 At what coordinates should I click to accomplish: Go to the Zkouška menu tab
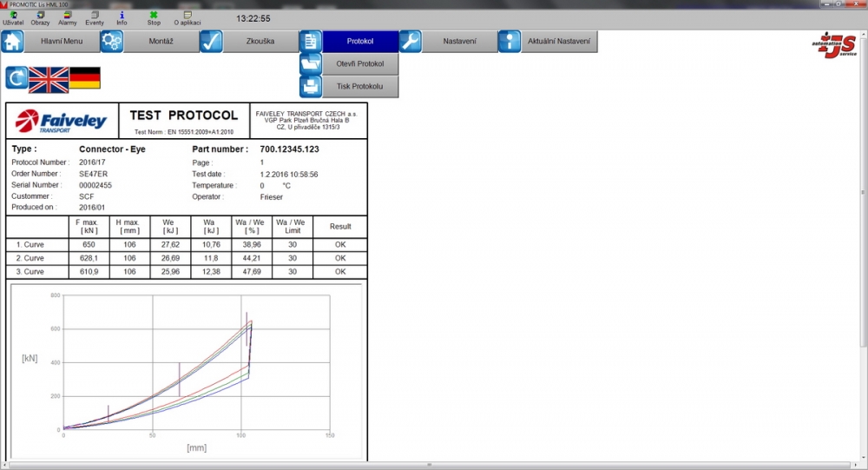(260, 42)
